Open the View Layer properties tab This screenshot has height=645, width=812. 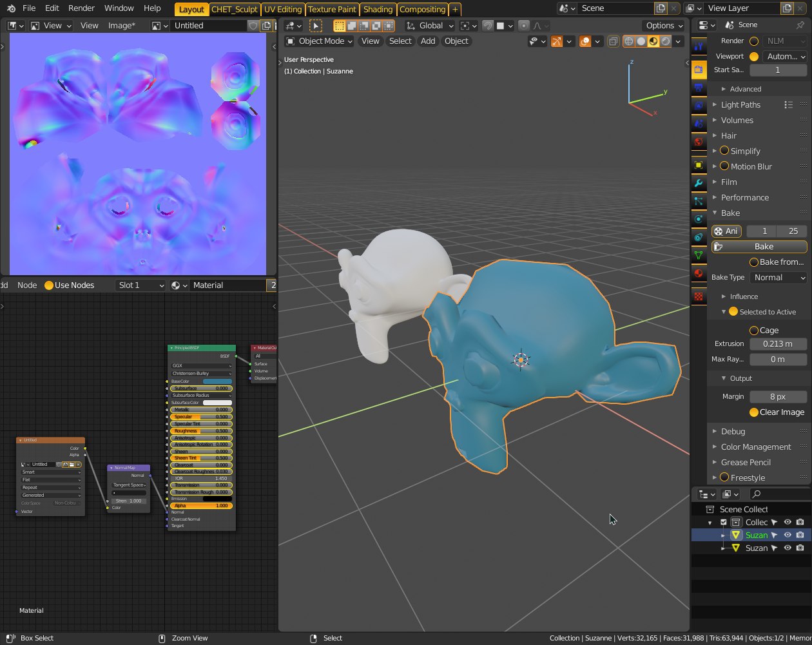click(x=699, y=105)
